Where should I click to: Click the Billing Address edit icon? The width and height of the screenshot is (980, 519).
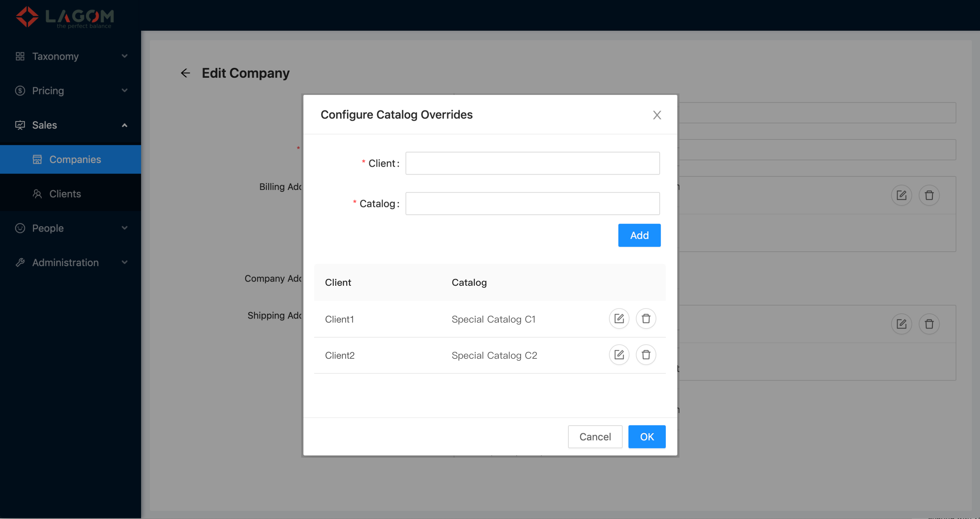[x=901, y=195]
